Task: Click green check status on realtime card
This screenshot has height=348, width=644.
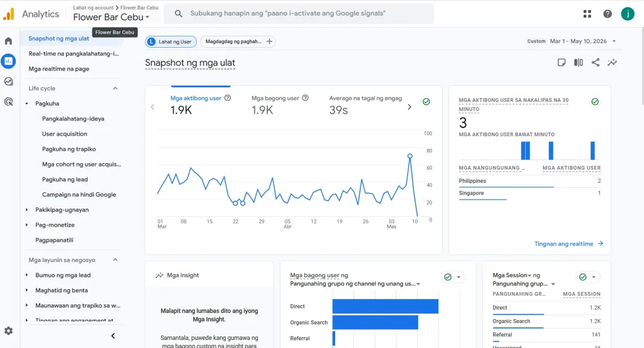Action: coord(595,101)
